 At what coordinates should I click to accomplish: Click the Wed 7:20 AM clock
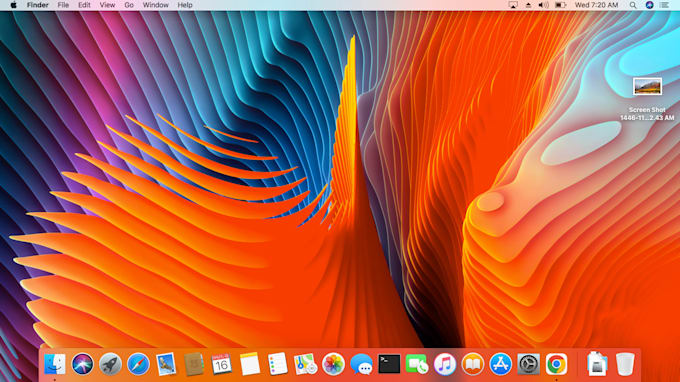(x=596, y=5)
